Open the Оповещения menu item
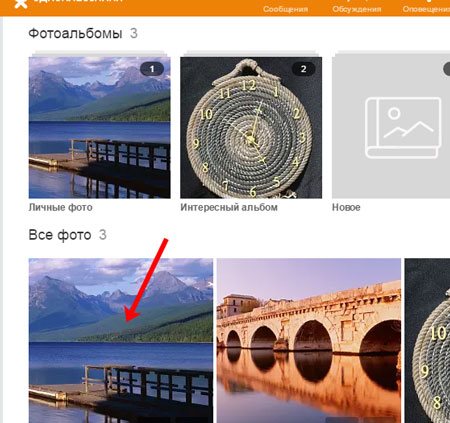 pos(426,9)
